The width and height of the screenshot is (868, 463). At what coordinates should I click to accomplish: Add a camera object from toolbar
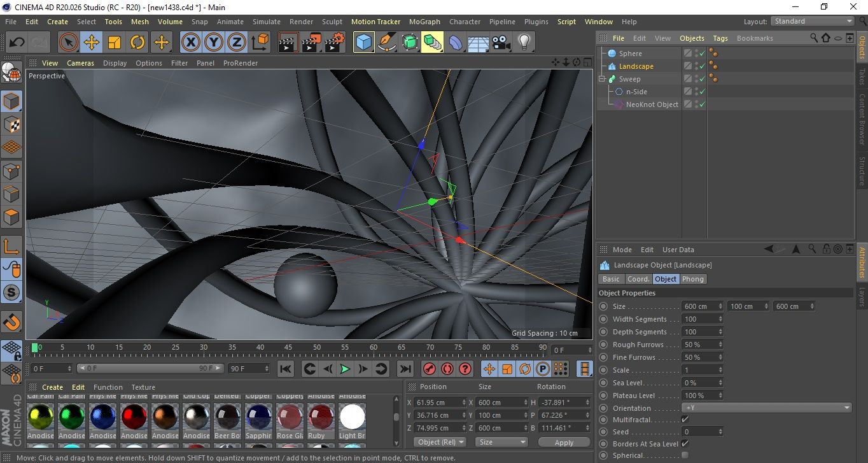click(501, 43)
